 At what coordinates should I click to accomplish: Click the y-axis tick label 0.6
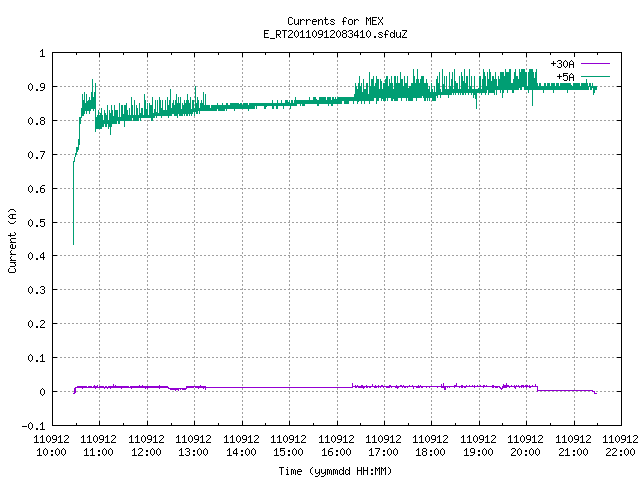[36, 189]
